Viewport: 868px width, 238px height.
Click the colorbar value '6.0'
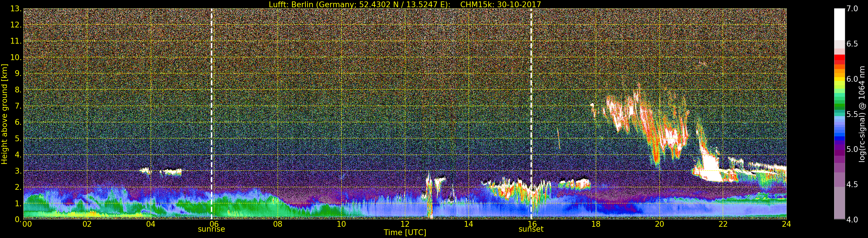(x=852, y=79)
